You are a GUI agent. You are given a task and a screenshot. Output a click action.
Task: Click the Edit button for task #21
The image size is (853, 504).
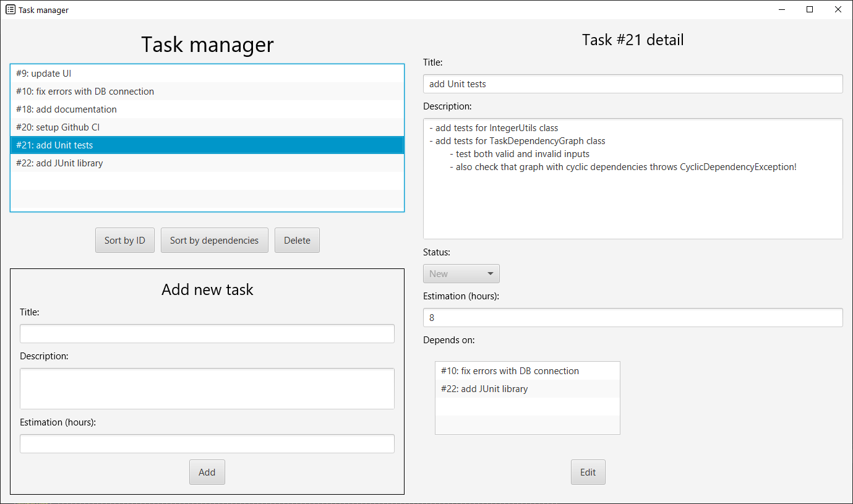point(588,472)
